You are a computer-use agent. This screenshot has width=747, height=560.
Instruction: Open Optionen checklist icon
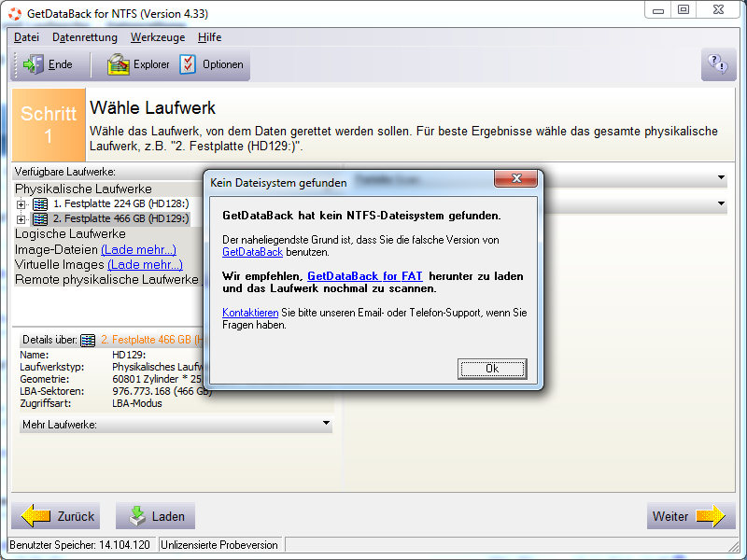[x=188, y=64]
